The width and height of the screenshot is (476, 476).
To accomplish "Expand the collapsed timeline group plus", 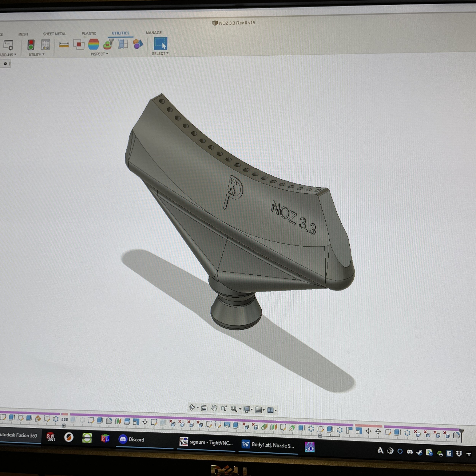I will pyautogui.click(x=64, y=426).
